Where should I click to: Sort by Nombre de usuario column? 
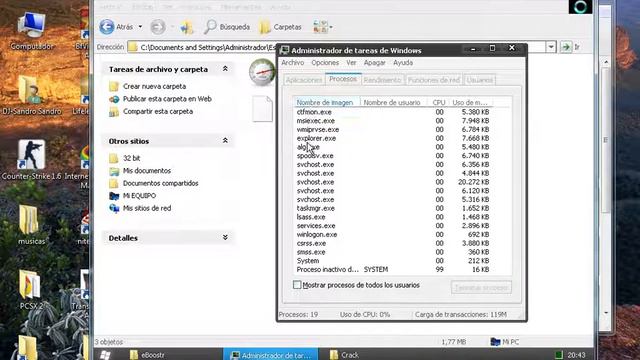[x=393, y=102]
